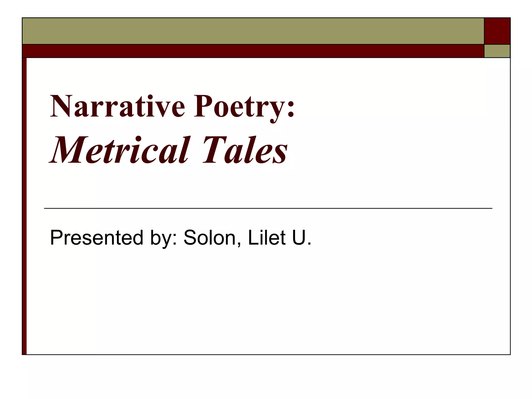This screenshot has width=532, height=399.
Task: Click the name "Lilet" in the subtitle
Action: (267, 237)
